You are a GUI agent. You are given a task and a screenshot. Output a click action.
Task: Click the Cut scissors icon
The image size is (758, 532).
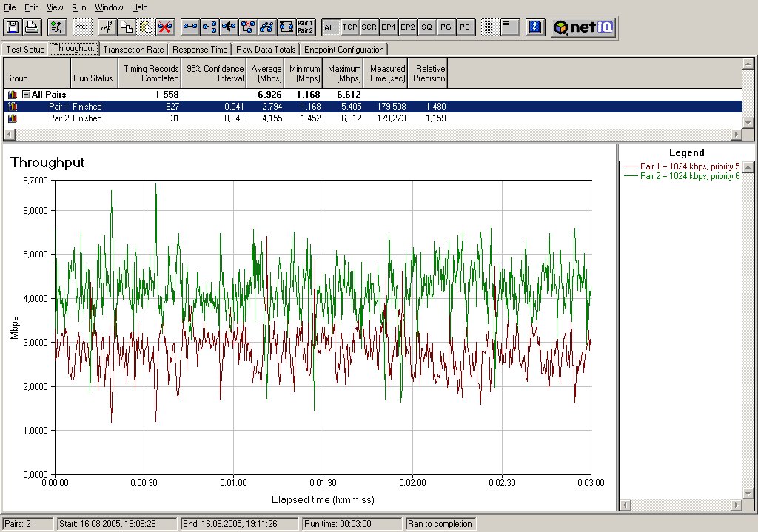107,27
